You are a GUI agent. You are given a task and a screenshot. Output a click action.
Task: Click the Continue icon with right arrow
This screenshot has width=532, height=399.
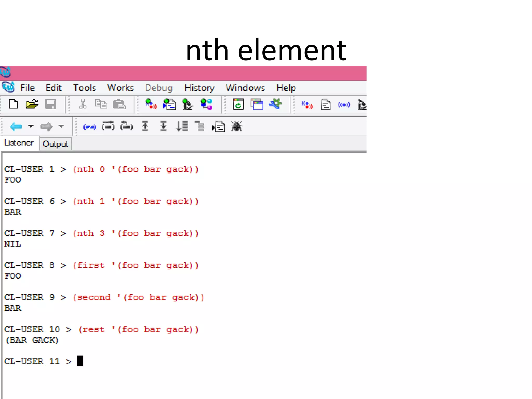pyautogui.click(x=108, y=126)
